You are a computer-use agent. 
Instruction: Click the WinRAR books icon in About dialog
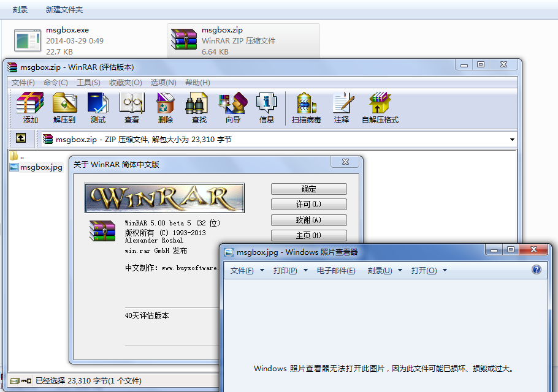102,231
